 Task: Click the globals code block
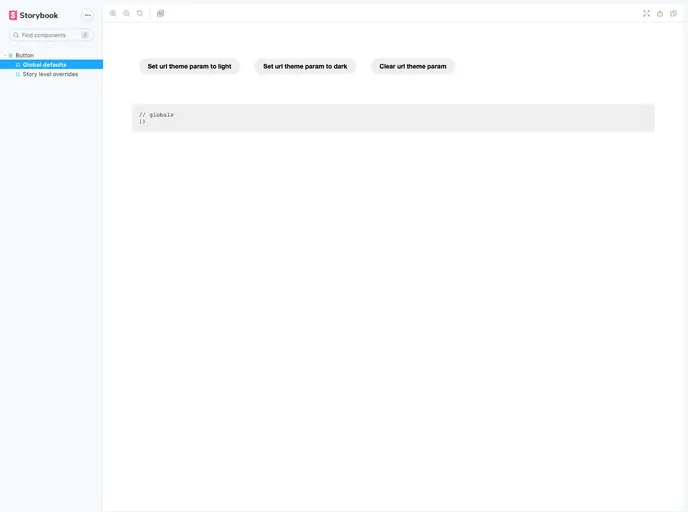tap(393, 118)
